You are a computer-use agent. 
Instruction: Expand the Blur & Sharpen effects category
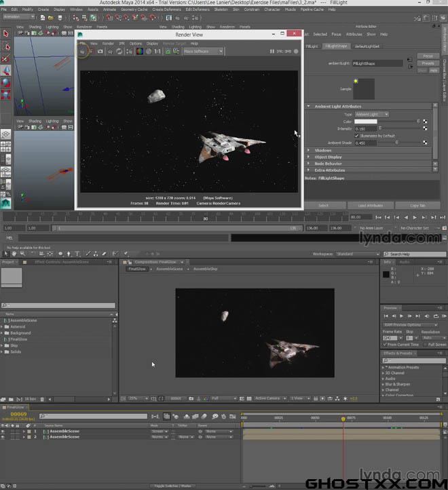tap(384, 384)
